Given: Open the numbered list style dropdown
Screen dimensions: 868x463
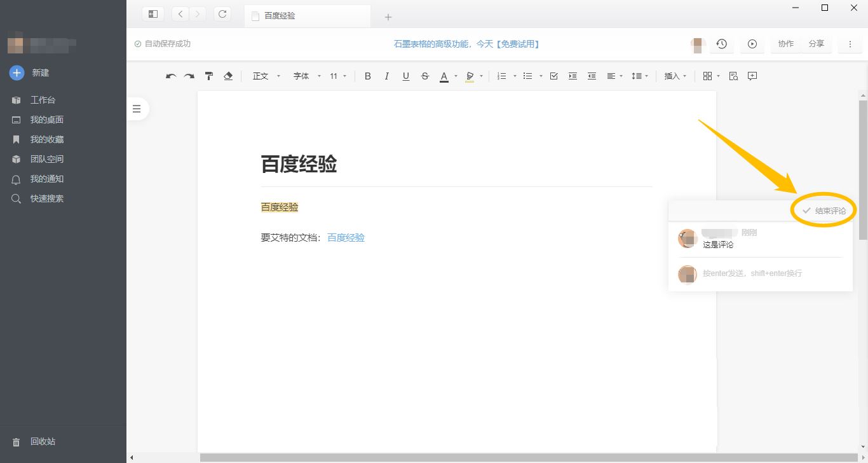Looking at the screenshot, I should point(514,76).
